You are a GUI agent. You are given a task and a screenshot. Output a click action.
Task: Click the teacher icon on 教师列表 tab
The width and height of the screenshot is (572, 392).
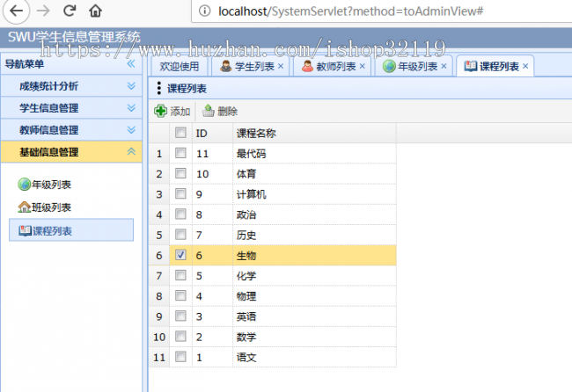click(307, 66)
